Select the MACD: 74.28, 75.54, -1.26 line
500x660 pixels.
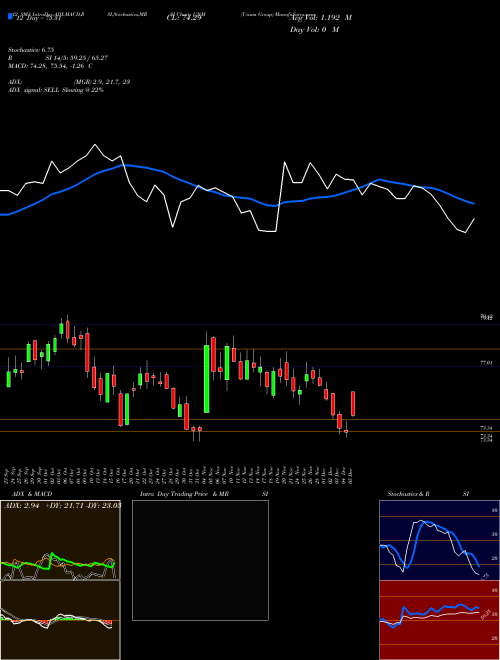click(x=50, y=66)
